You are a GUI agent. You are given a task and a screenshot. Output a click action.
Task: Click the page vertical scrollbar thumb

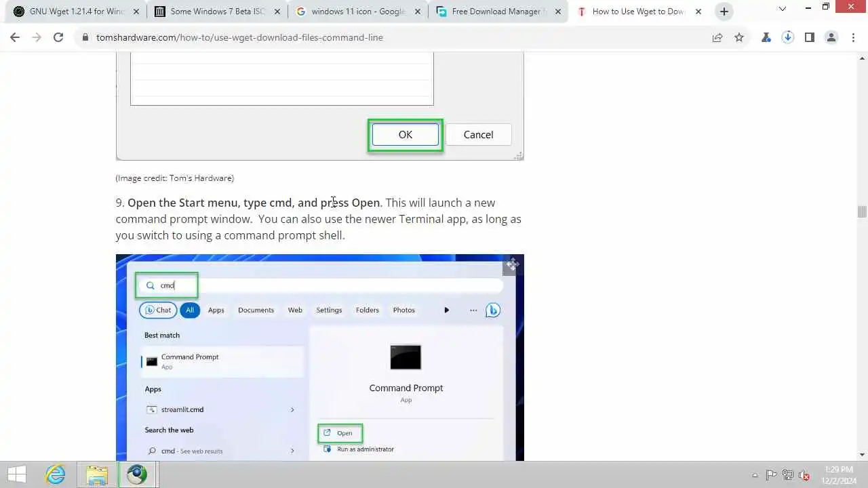(x=862, y=211)
